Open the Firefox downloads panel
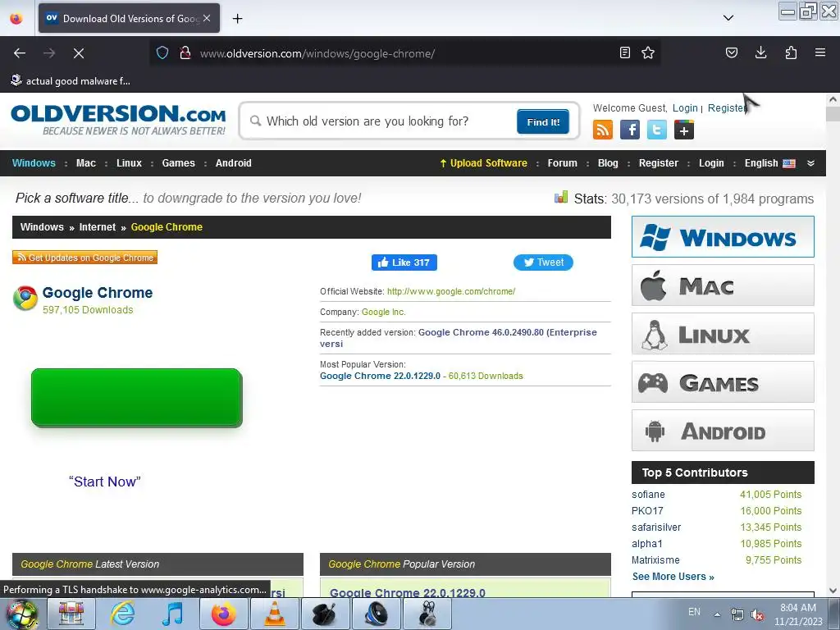 click(760, 52)
